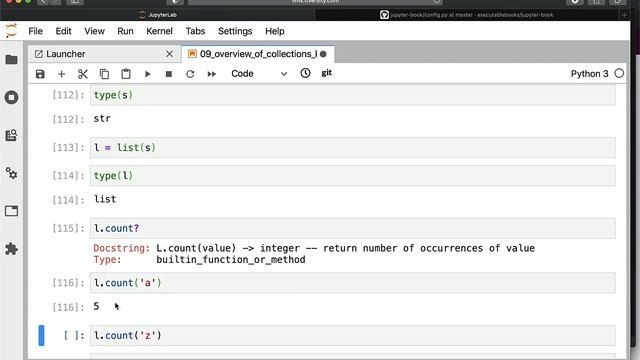Click the blue collapser bar of active cell
This screenshot has height=360, width=640.
tap(41, 336)
